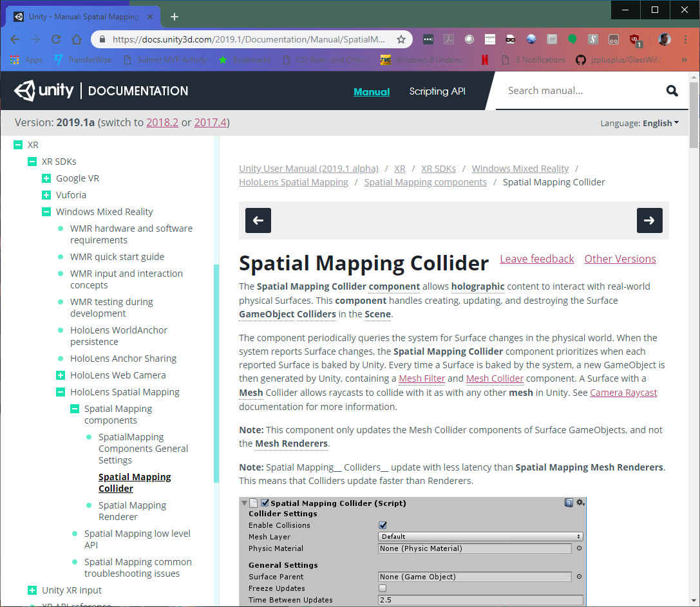Image resolution: width=700 pixels, height=607 pixels.
Task: Collapse the Windows Mixed Reality tree node
Action: tap(46, 211)
